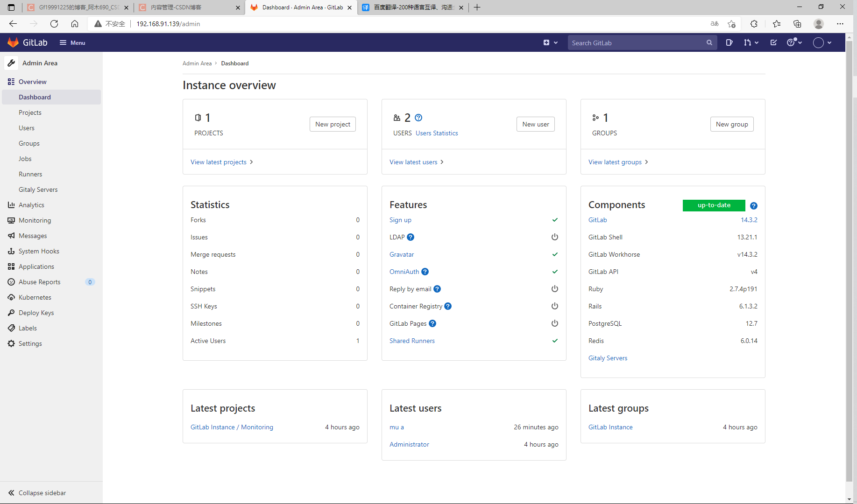Click the browser home icon
The image size is (857, 504).
tap(75, 24)
